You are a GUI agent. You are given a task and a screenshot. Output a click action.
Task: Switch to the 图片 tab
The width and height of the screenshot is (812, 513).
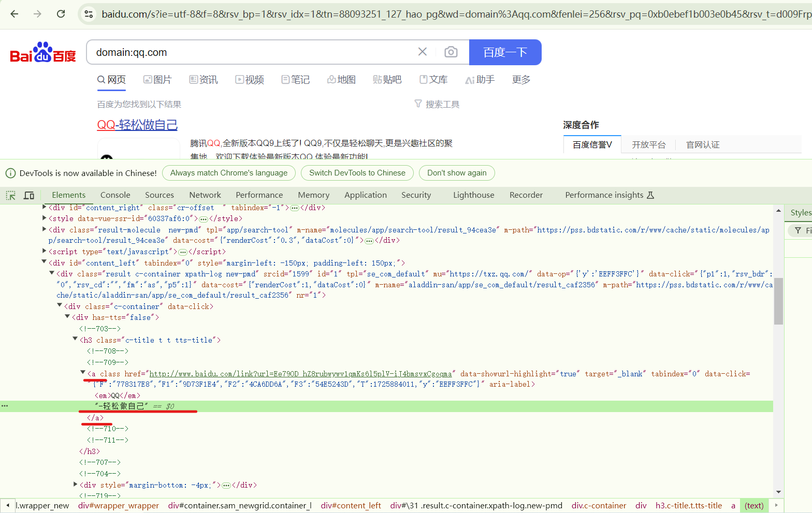click(157, 80)
